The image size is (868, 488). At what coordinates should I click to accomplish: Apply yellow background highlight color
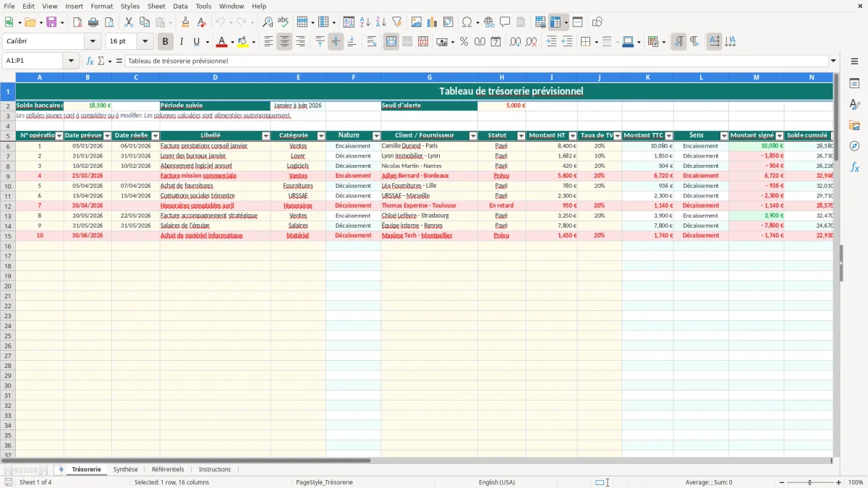[243, 42]
